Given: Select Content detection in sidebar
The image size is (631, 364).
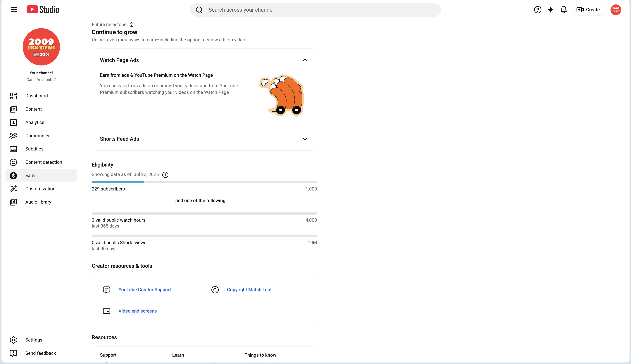Looking at the screenshot, I should pyautogui.click(x=44, y=162).
